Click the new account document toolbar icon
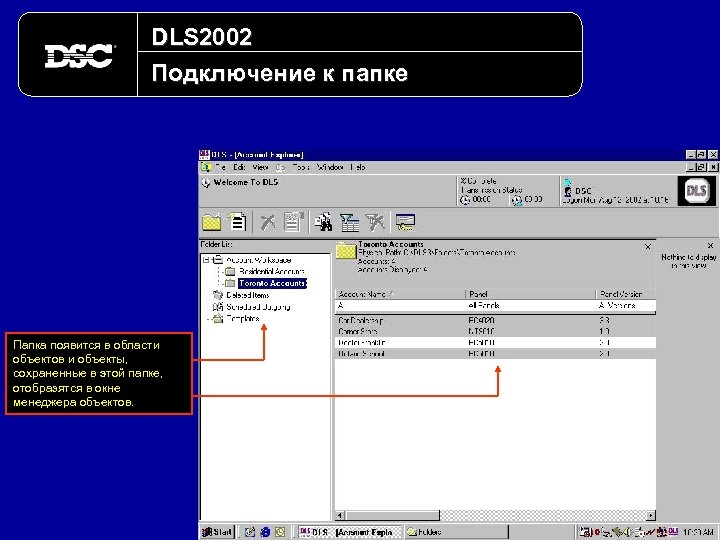This screenshot has width=720, height=540. click(x=237, y=222)
